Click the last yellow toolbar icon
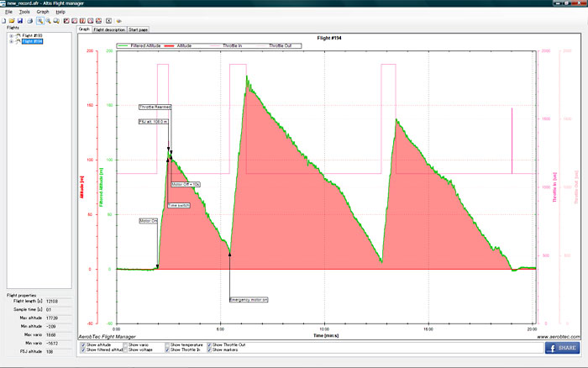588x368 pixels. (x=119, y=21)
